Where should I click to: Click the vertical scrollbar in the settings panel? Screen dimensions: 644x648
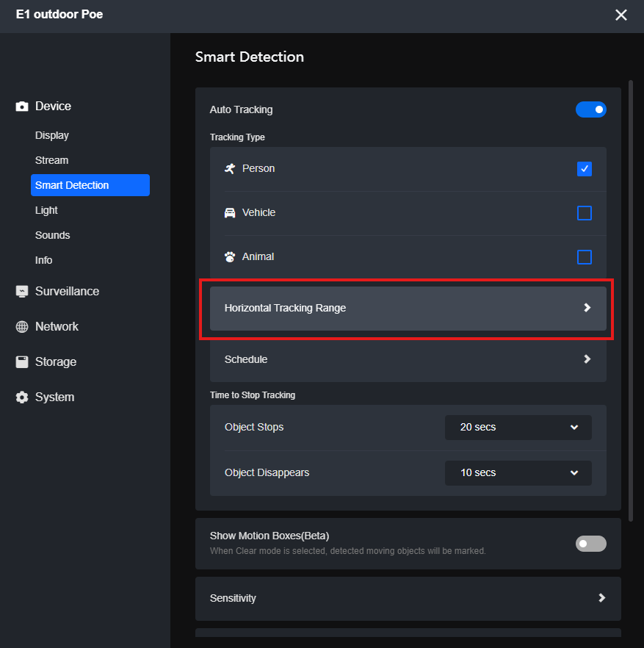(630, 301)
